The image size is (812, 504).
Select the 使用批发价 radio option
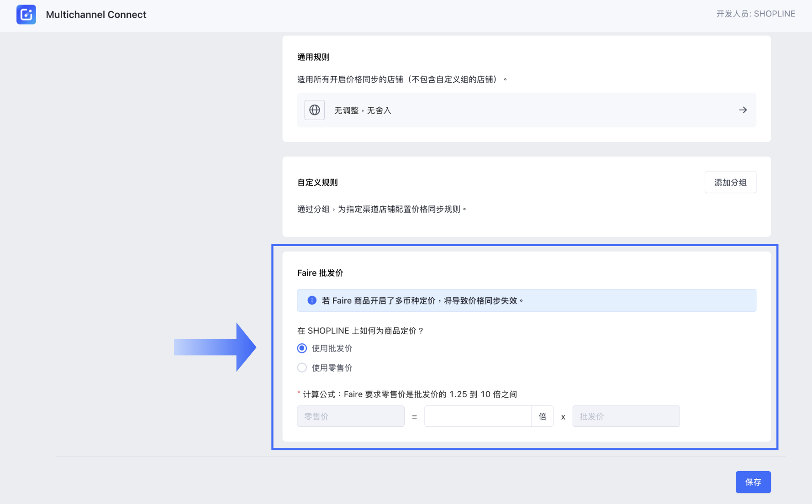[302, 348]
